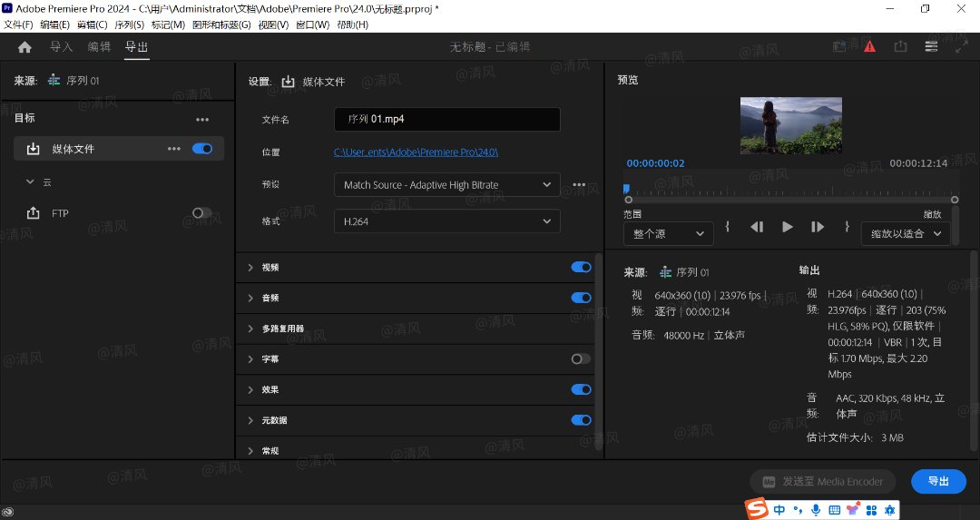Click the blue 导出 export button
The image size is (980, 520).
[938, 482]
